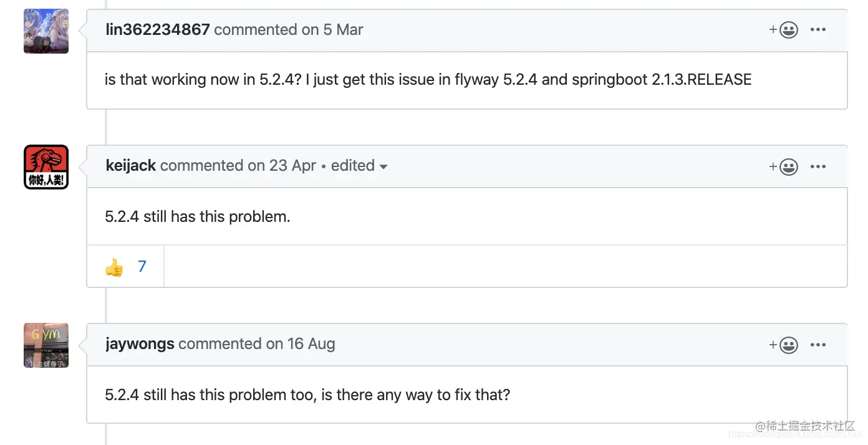Open jaywongs user profile link
This screenshot has height=445, width=868.
pos(140,344)
